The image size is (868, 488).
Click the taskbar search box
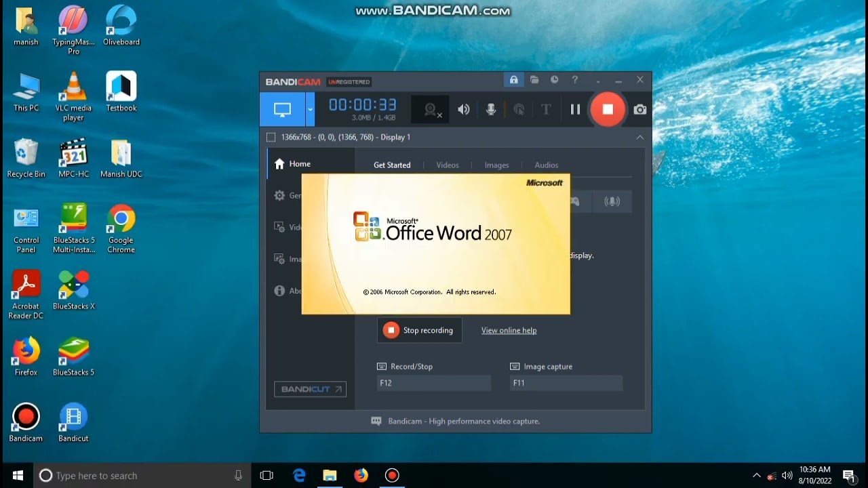click(x=142, y=475)
